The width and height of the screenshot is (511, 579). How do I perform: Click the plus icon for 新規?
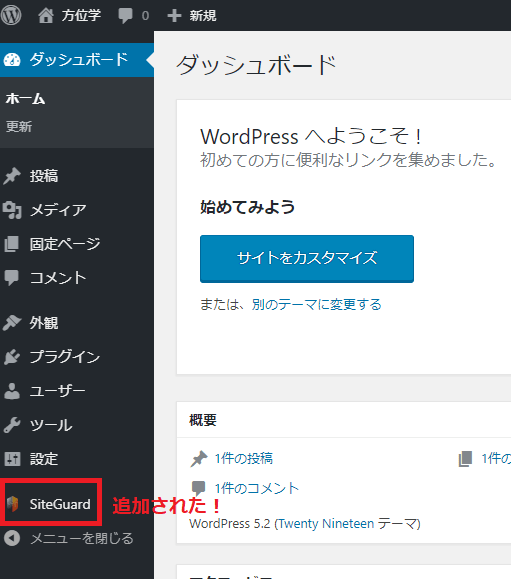click(174, 16)
